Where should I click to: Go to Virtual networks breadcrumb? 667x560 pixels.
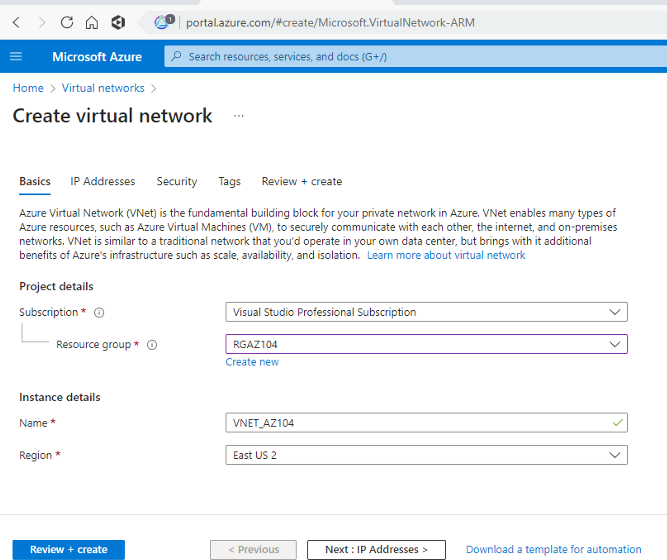103,88
